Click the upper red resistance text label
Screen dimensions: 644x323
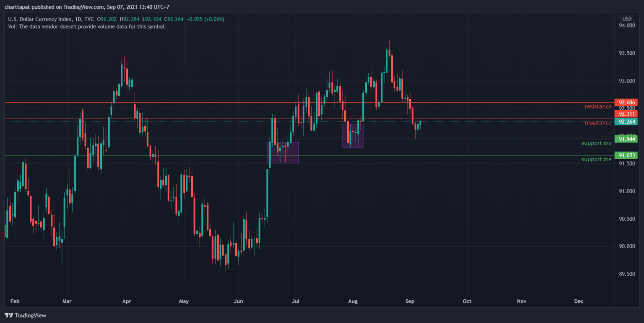pos(598,106)
